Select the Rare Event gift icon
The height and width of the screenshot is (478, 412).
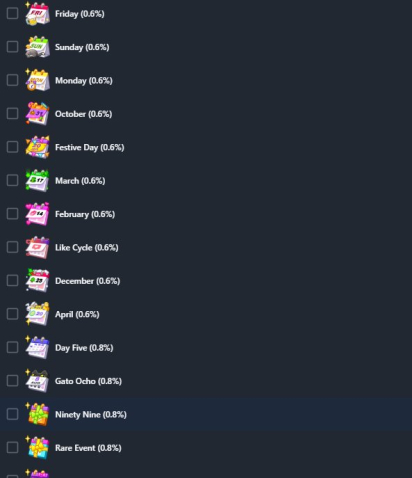tap(37, 448)
